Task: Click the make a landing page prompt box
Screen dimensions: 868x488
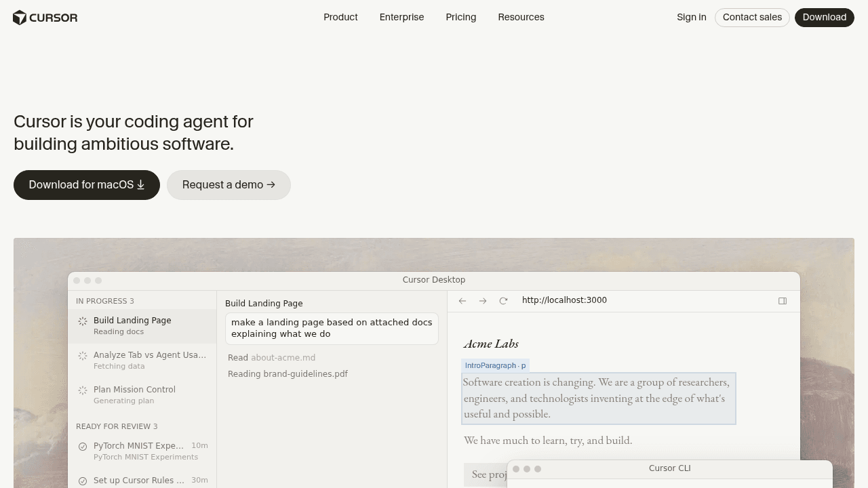Action: [x=332, y=328]
